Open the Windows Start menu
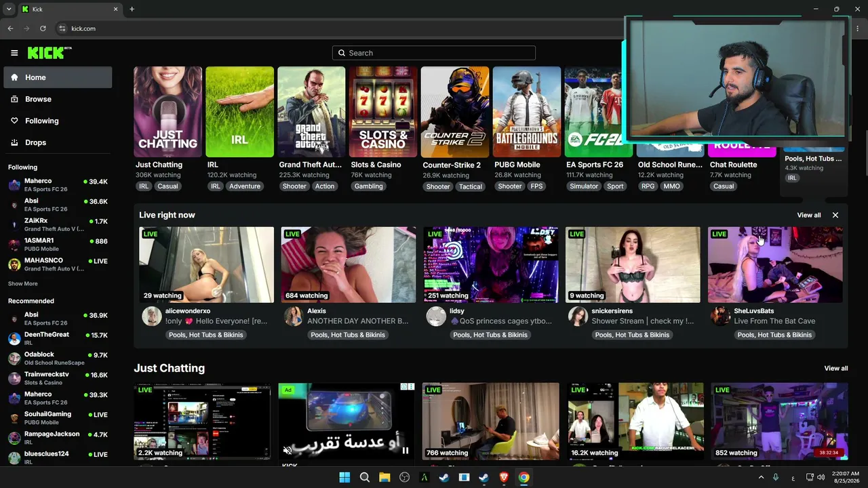Screen dimensions: 868x488 coord(344,477)
